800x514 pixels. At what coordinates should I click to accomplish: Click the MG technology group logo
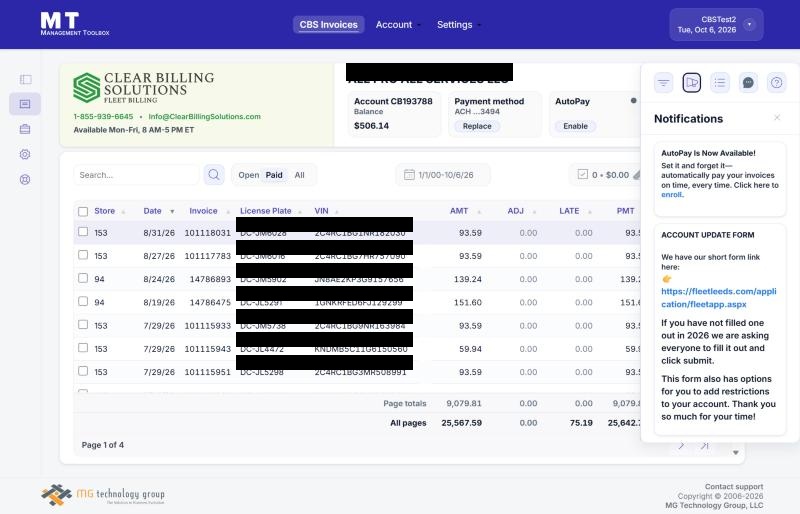[103, 495]
